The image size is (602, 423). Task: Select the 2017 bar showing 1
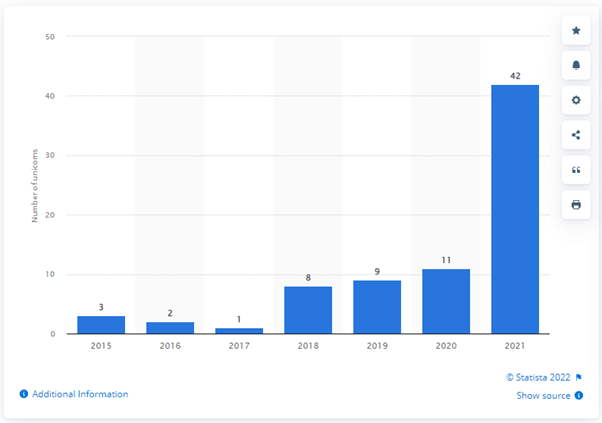click(x=239, y=331)
